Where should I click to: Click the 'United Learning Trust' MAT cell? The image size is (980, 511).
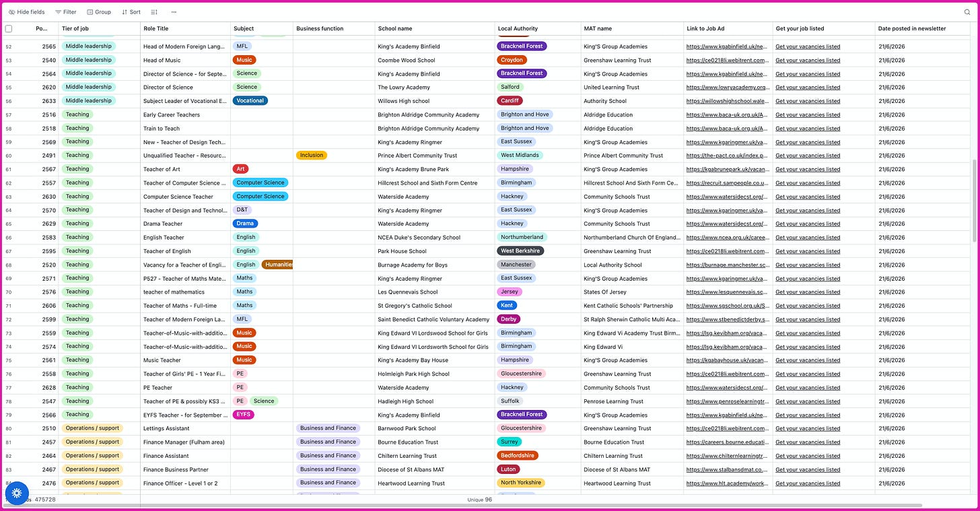[632, 88]
